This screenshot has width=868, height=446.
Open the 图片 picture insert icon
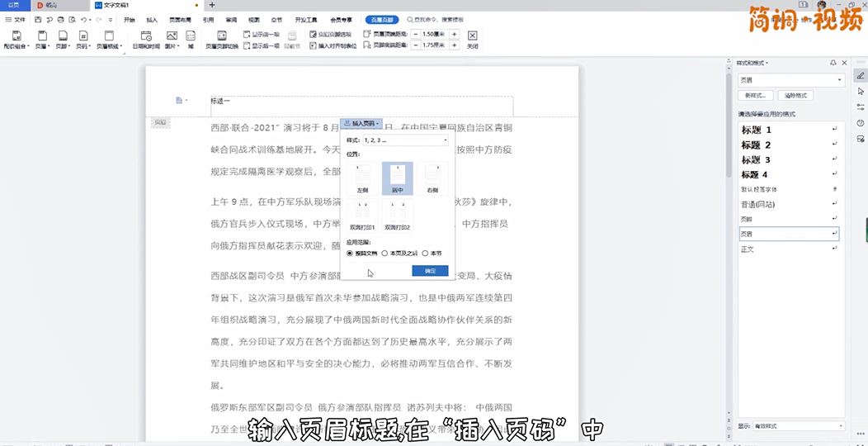(x=172, y=36)
